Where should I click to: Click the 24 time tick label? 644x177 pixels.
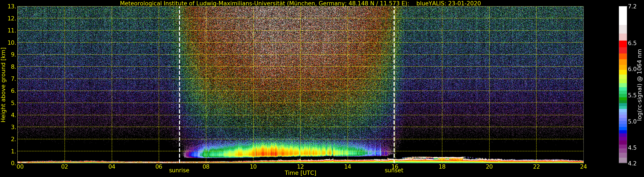[x=583, y=166]
